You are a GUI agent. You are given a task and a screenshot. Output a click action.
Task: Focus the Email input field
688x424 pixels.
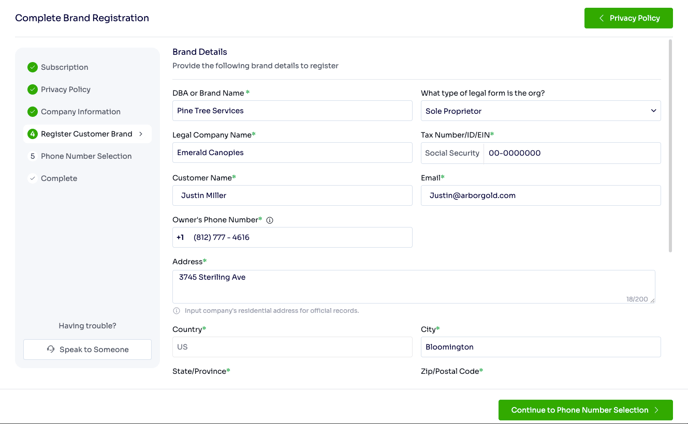(540, 195)
